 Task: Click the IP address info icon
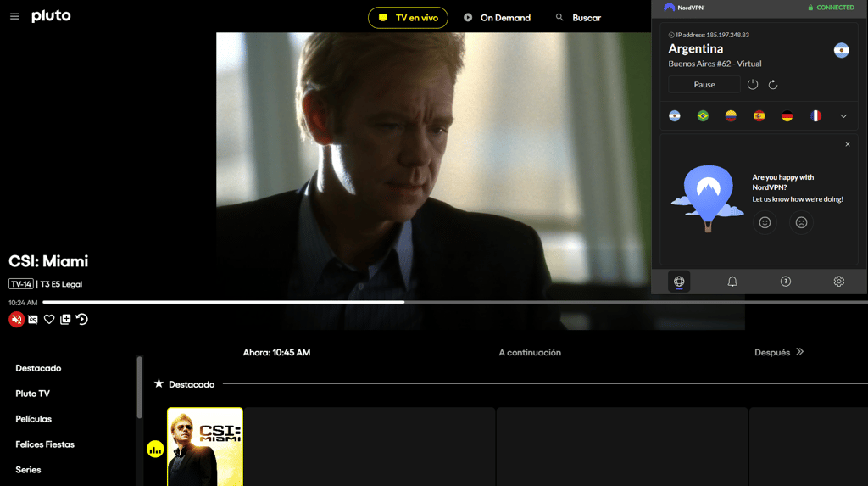click(671, 35)
